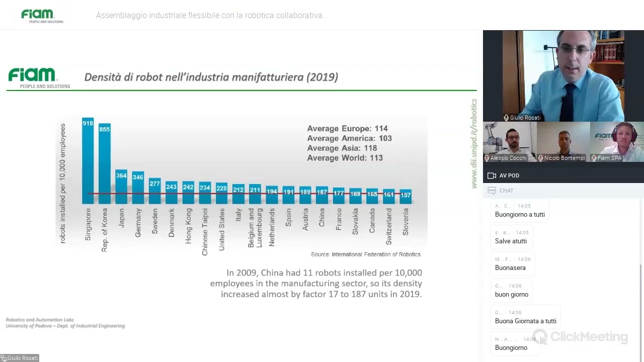The width and height of the screenshot is (644, 362).
Task: Open the CHAT panel header
Action: [x=563, y=191]
